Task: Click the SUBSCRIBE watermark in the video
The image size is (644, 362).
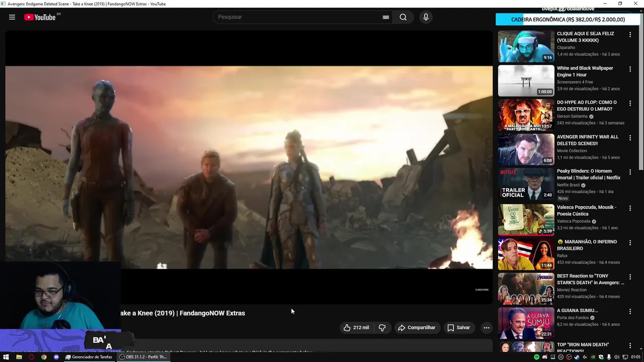Action: 482,290
